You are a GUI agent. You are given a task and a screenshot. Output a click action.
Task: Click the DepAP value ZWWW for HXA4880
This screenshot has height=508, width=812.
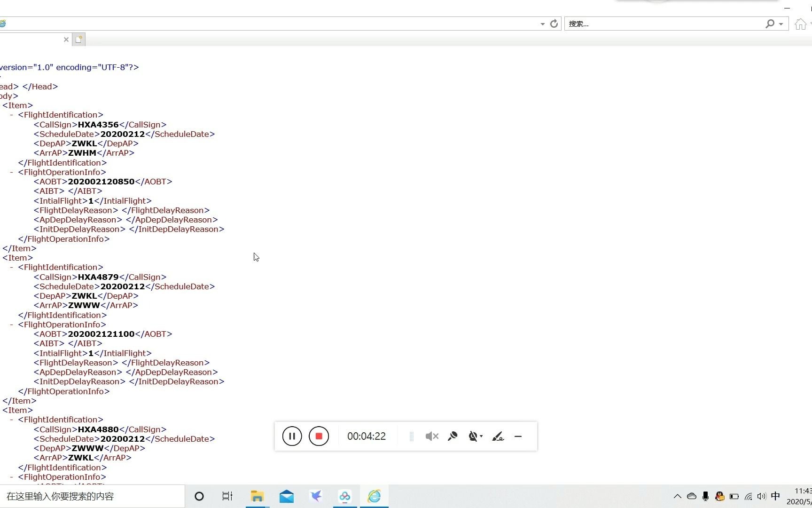(87, 448)
